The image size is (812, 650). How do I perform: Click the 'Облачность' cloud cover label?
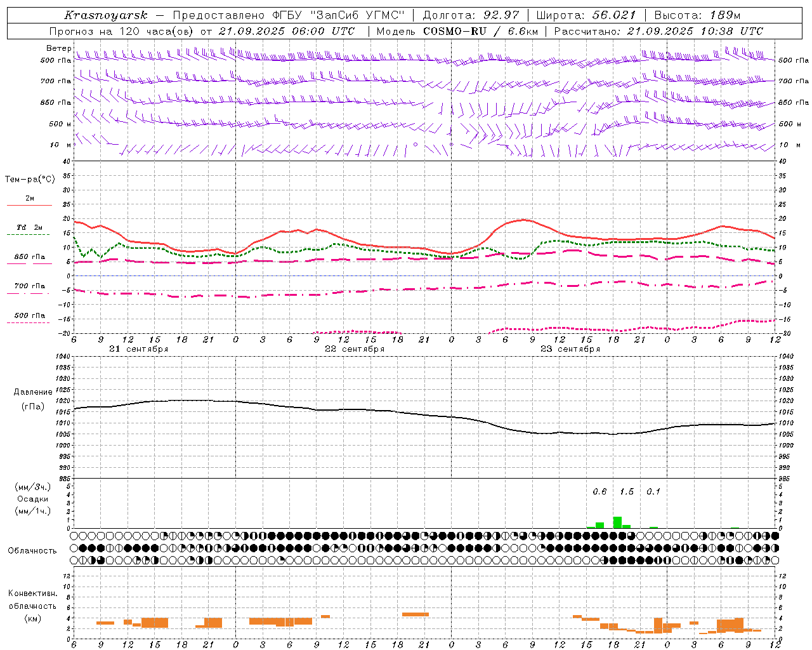pyautogui.click(x=32, y=551)
